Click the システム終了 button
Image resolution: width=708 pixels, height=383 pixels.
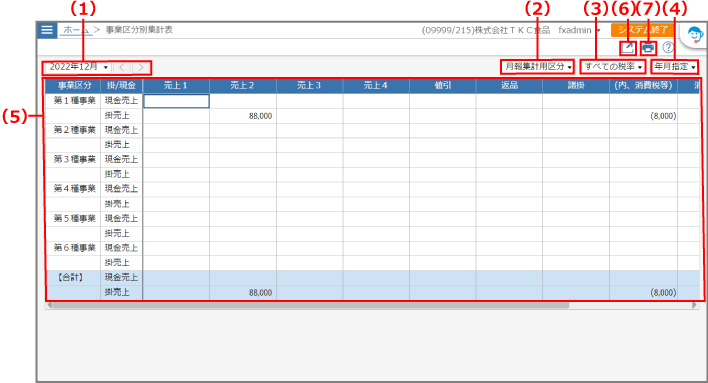(643, 30)
